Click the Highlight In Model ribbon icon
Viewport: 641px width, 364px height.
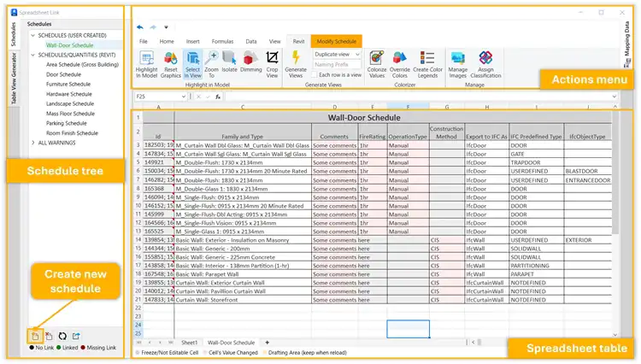coord(146,58)
